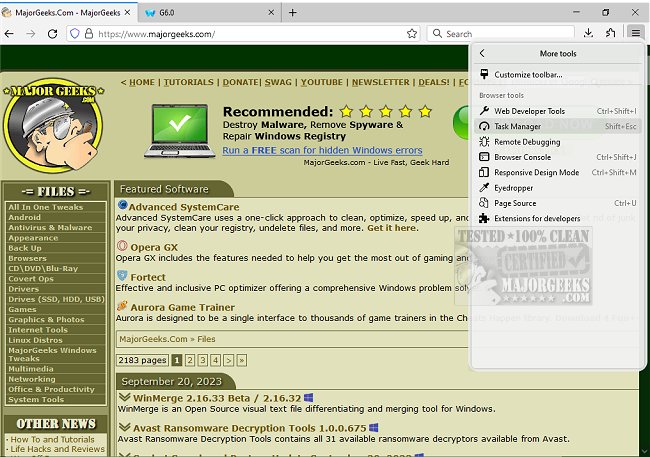
Task: Click the Responsive Design Mode icon
Action: (484, 172)
